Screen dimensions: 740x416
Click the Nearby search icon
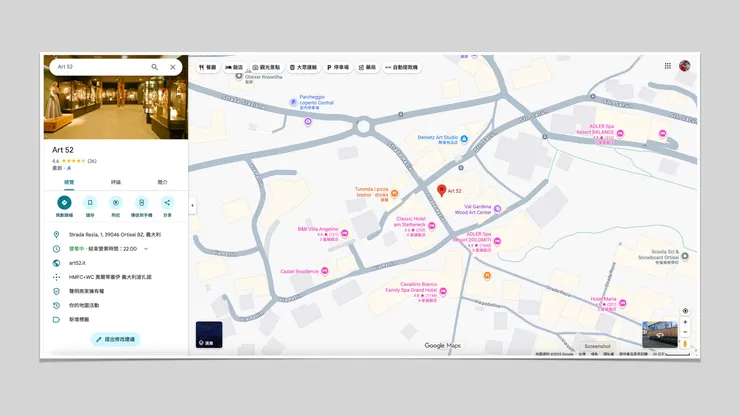pos(116,203)
